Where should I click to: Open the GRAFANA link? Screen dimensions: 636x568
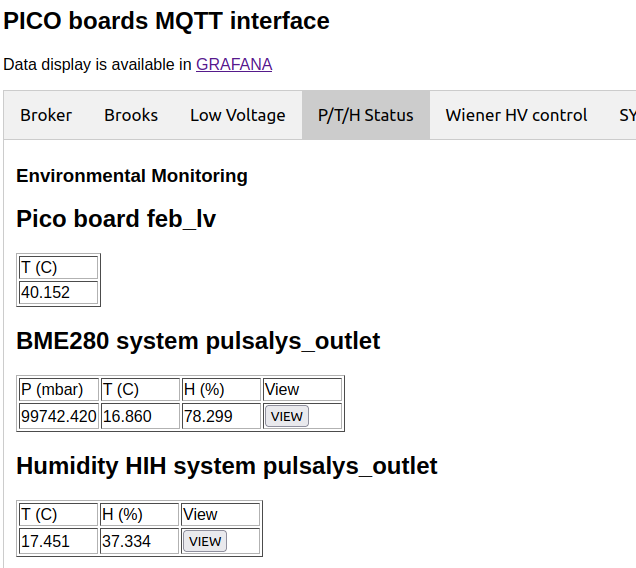point(233,64)
